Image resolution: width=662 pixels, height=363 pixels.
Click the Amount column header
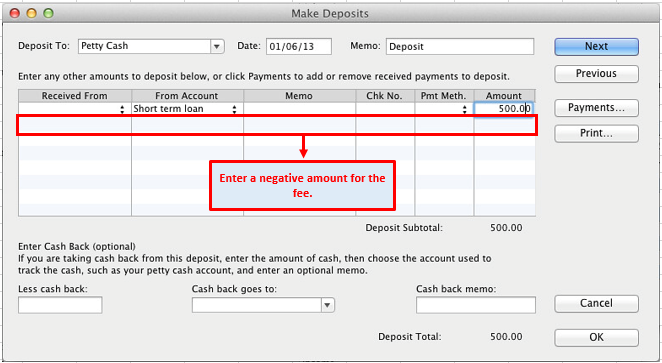(504, 96)
